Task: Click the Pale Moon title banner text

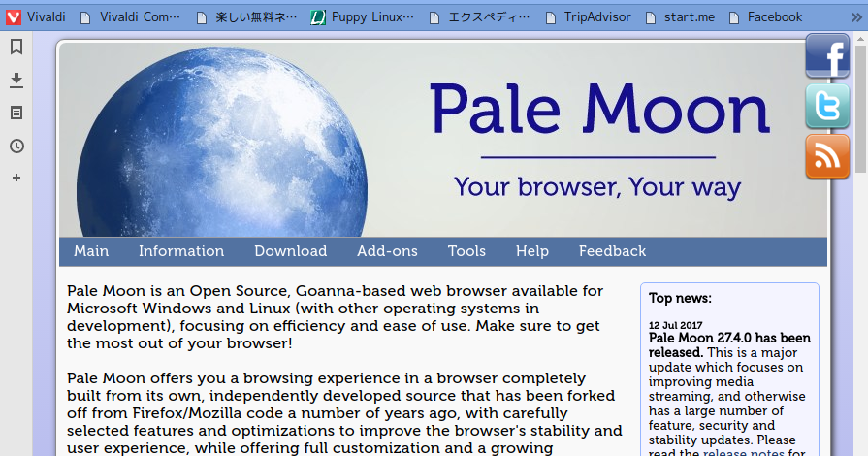Action: coord(599,109)
